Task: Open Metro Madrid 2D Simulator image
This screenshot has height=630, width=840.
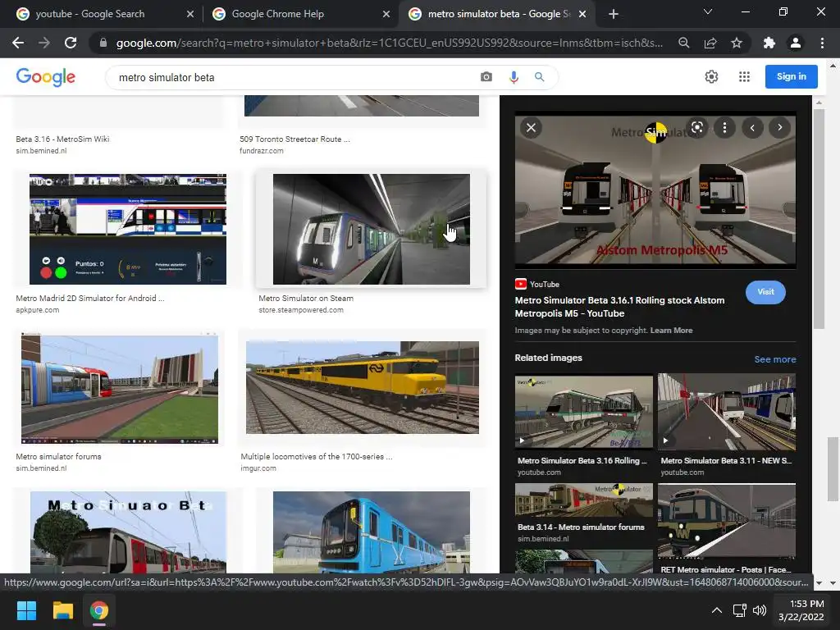Action: [x=127, y=230]
